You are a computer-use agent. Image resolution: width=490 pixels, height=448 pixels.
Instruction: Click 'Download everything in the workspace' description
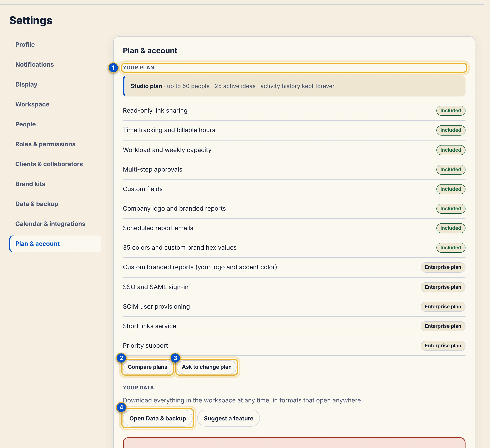pyautogui.click(x=243, y=400)
